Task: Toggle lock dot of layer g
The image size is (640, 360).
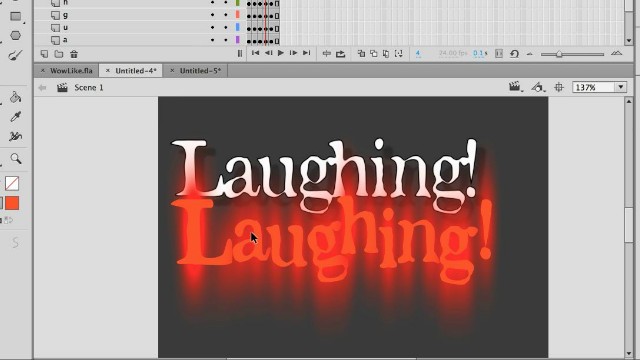Action: [x=225, y=15]
